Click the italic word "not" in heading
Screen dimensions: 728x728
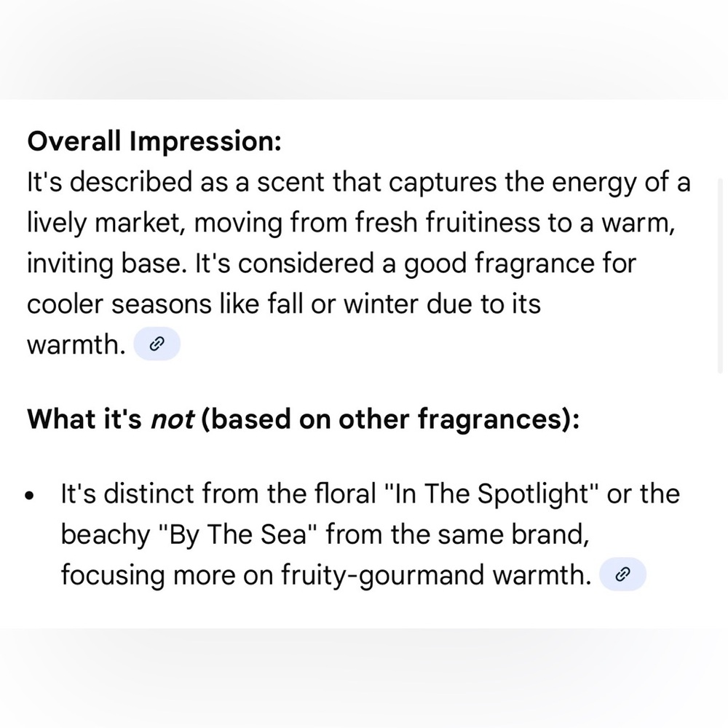click(173, 419)
